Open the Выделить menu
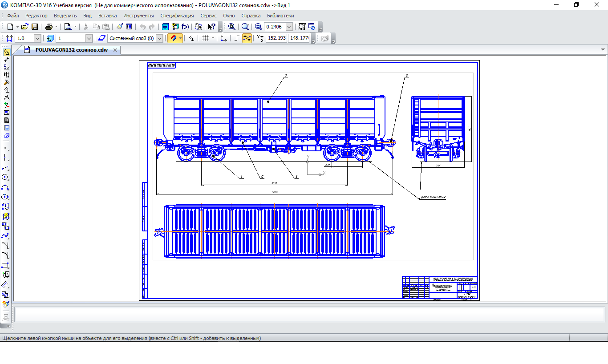This screenshot has height=364, width=608. point(65,16)
